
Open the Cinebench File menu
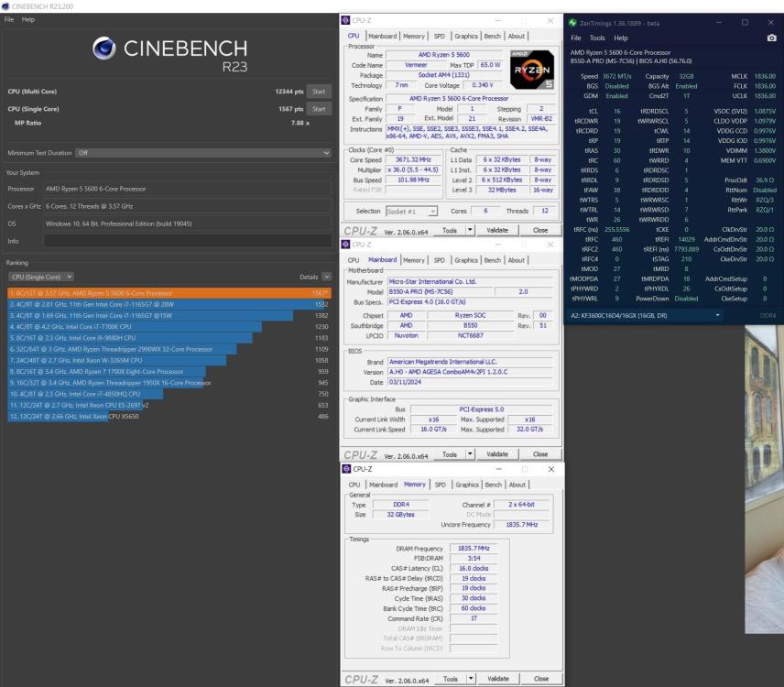[x=9, y=19]
